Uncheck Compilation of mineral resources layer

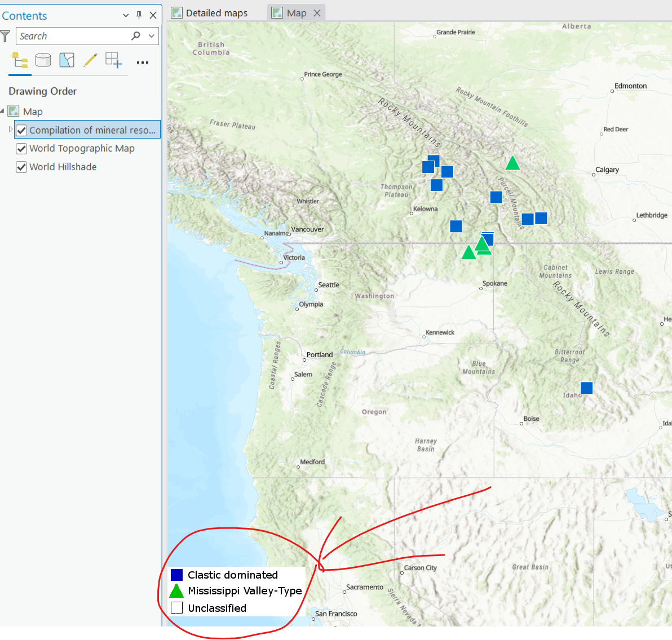21,130
